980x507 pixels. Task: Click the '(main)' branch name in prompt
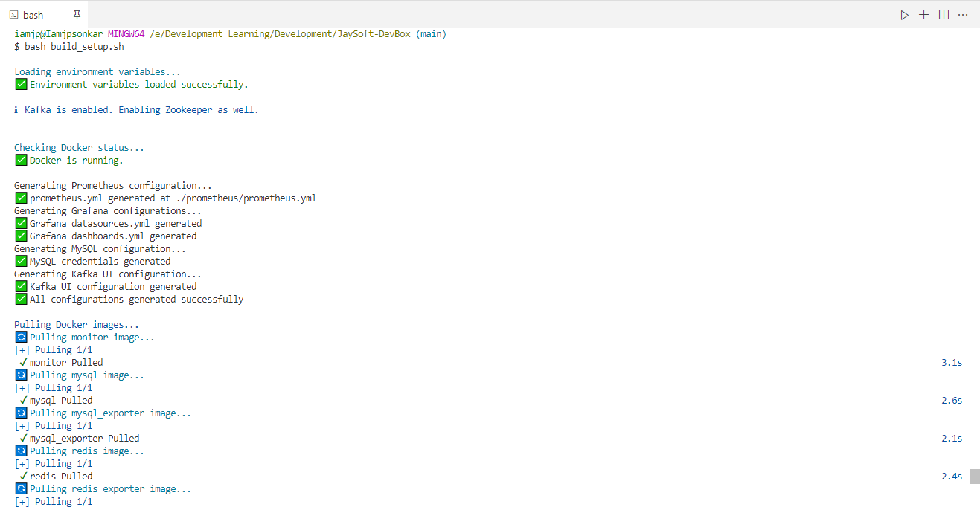(x=432, y=34)
